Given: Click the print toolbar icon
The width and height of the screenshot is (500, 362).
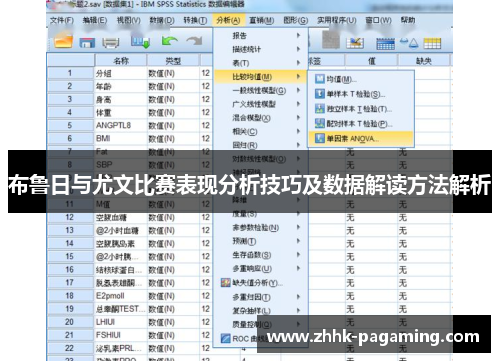Looking at the screenshot, I should pos(111,43).
